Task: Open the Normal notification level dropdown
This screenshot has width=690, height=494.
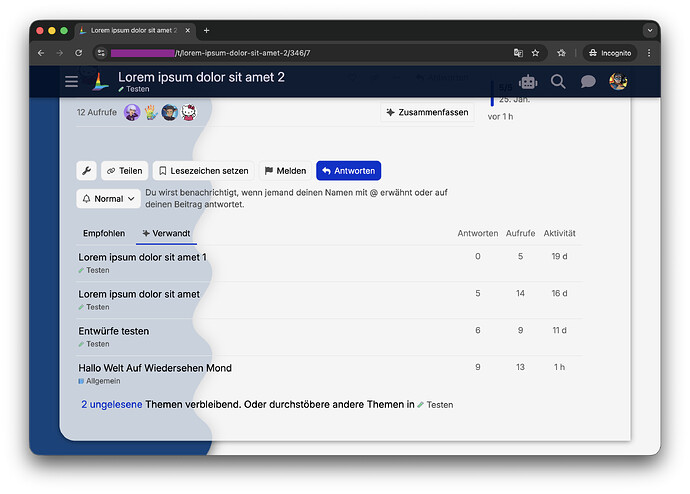Action: pyautogui.click(x=108, y=199)
